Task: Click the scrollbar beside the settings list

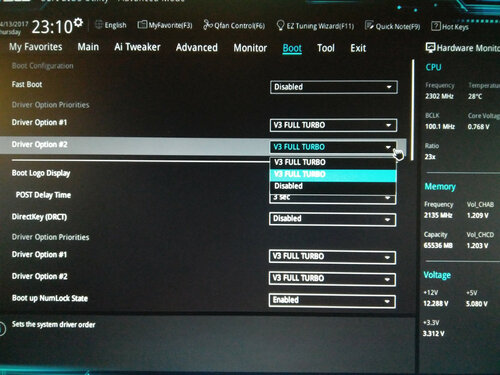Action: (x=413, y=110)
